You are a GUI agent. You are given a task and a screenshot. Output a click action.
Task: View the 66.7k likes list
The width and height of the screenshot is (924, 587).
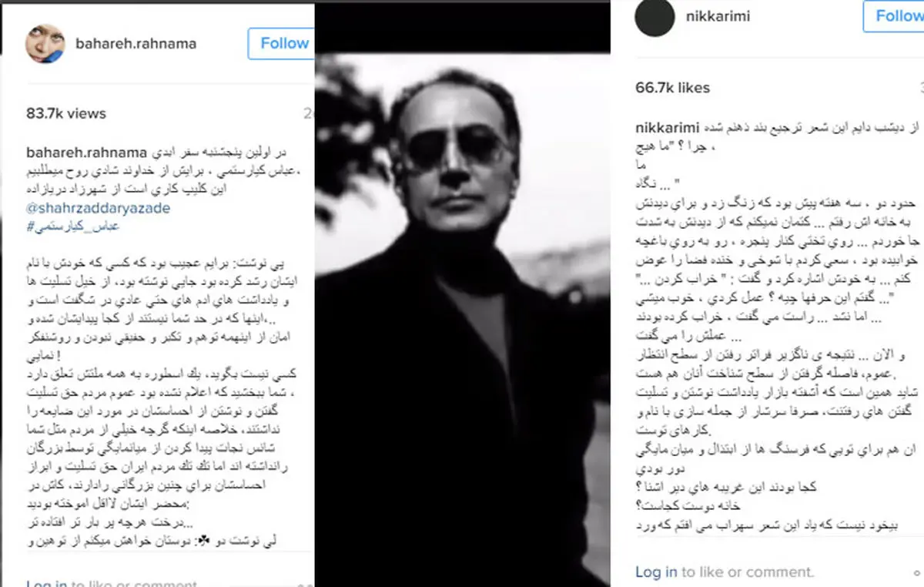(673, 88)
